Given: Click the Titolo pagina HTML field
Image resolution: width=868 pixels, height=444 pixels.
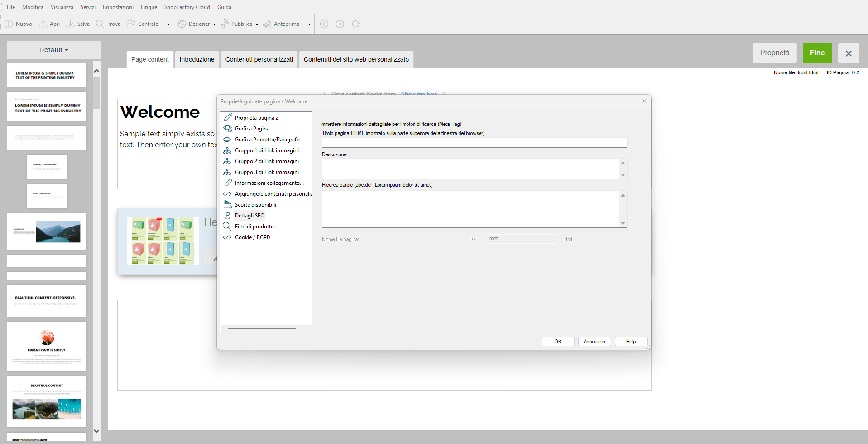Looking at the screenshot, I should 474,142.
